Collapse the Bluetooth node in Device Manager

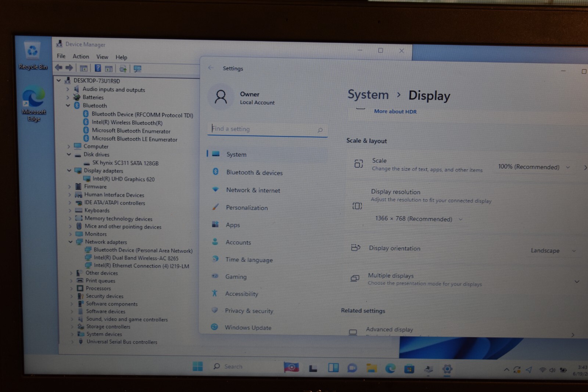pyautogui.click(x=68, y=105)
